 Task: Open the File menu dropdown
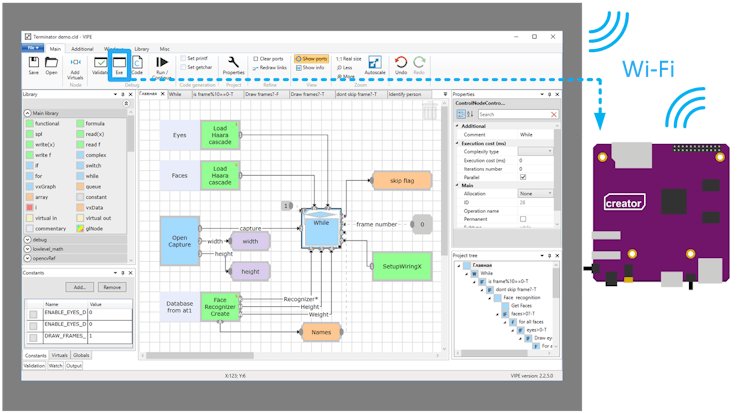click(33, 48)
